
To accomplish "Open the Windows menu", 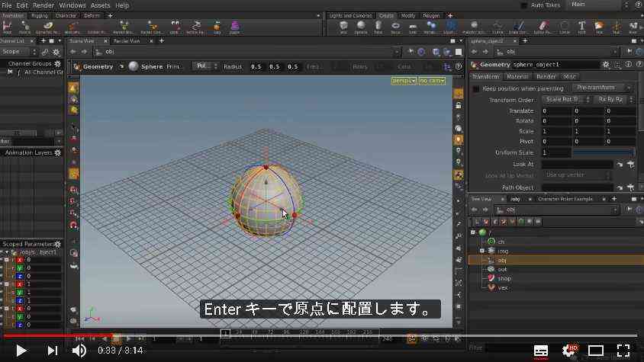I will pyautogui.click(x=72, y=5).
